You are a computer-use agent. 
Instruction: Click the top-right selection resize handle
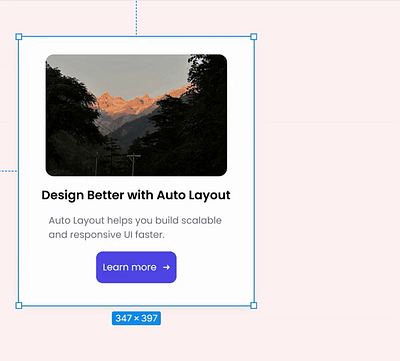click(253, 37)
